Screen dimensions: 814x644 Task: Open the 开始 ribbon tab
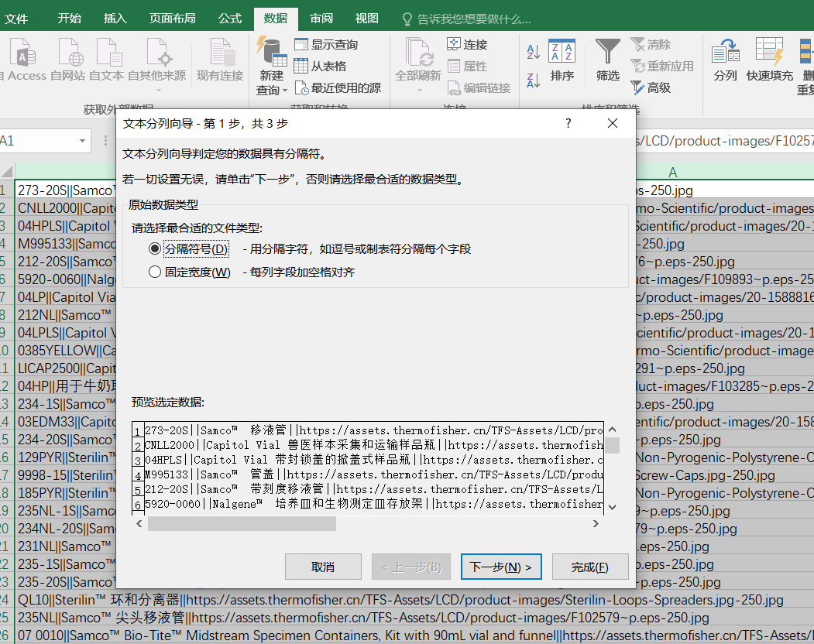tap(69, 18)
